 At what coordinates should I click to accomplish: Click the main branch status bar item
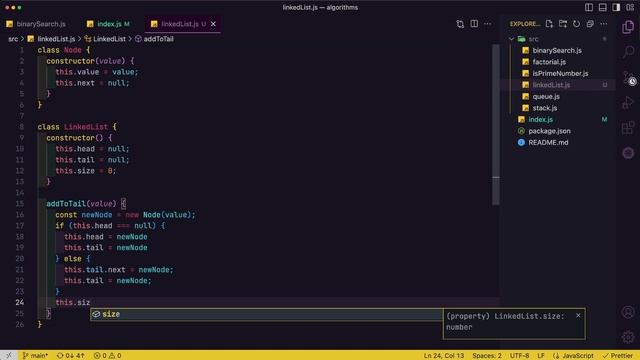(x=35, y=356)
